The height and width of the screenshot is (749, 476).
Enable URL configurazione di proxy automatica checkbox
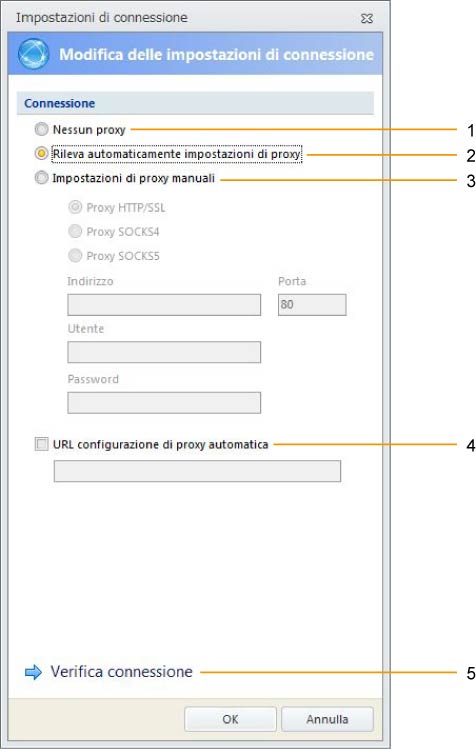click(x=42, y=444)
